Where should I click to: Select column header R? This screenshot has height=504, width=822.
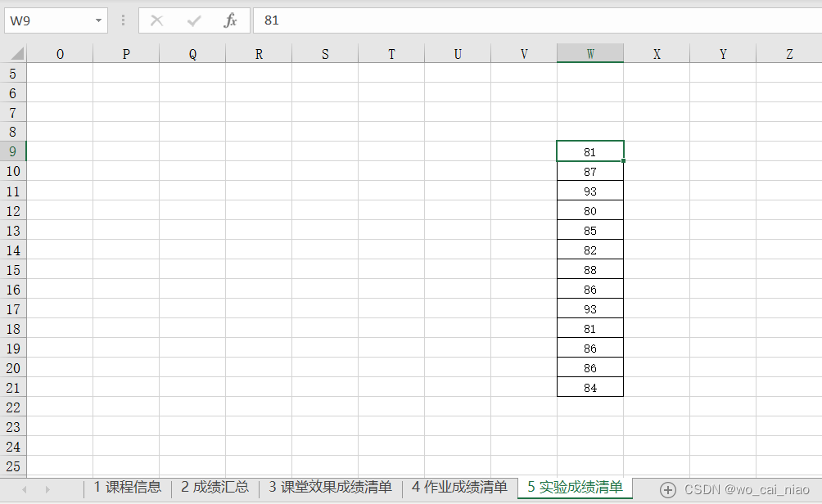tap(259, 54)
